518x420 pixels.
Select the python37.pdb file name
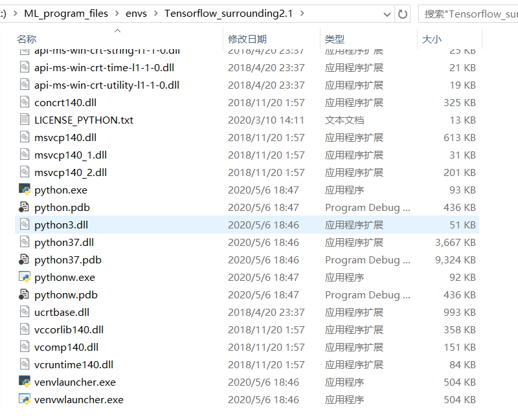[68, 260]
